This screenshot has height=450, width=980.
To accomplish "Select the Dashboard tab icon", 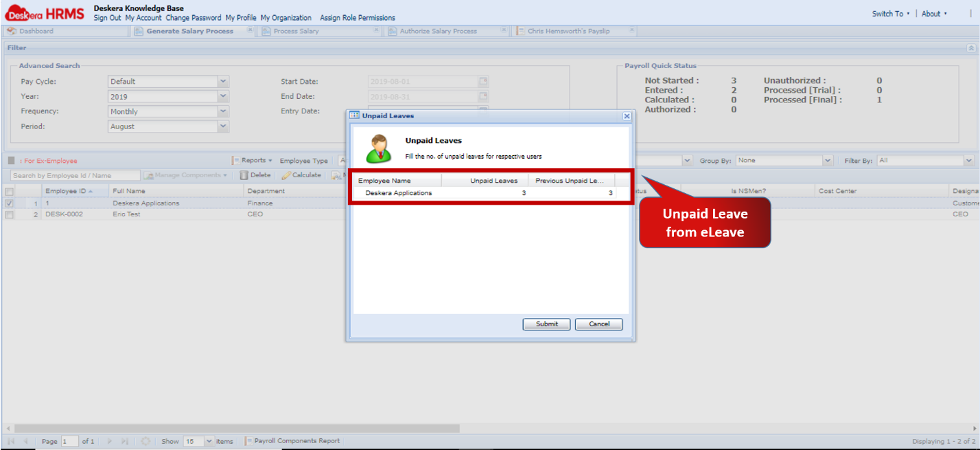I will pos(12,30).
